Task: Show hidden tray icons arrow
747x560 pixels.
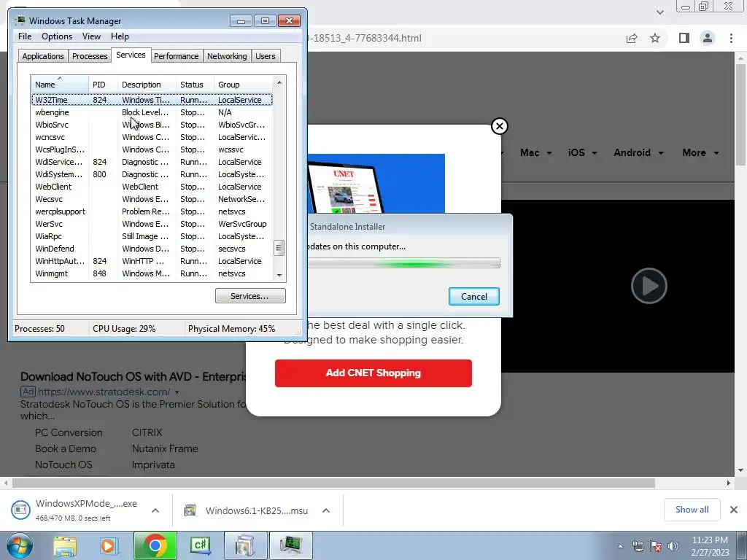Action: pyautogui.click(x=620, y=546)
